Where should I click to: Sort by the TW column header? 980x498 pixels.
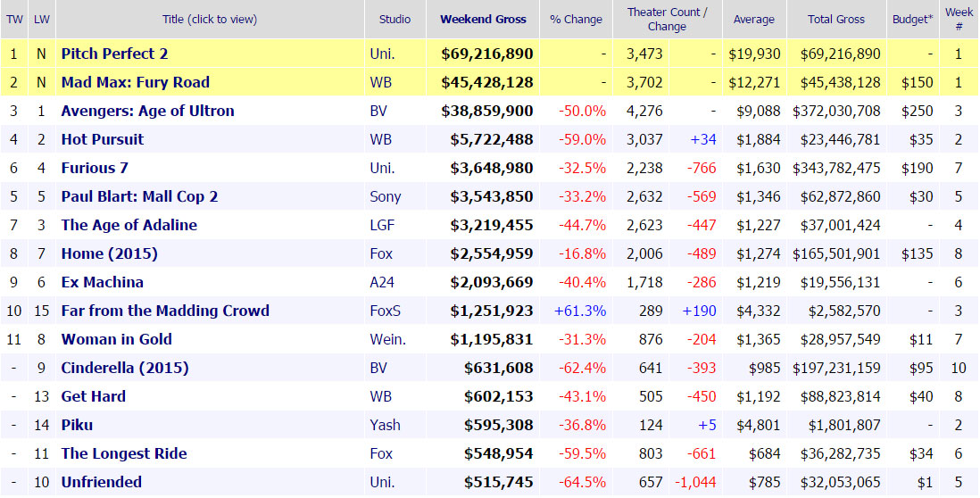(14, 20)
